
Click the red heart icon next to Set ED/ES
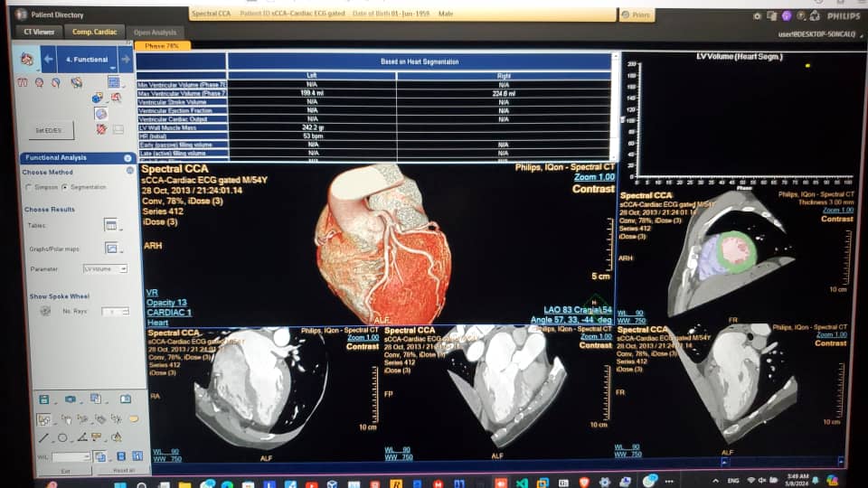[100, 129]
